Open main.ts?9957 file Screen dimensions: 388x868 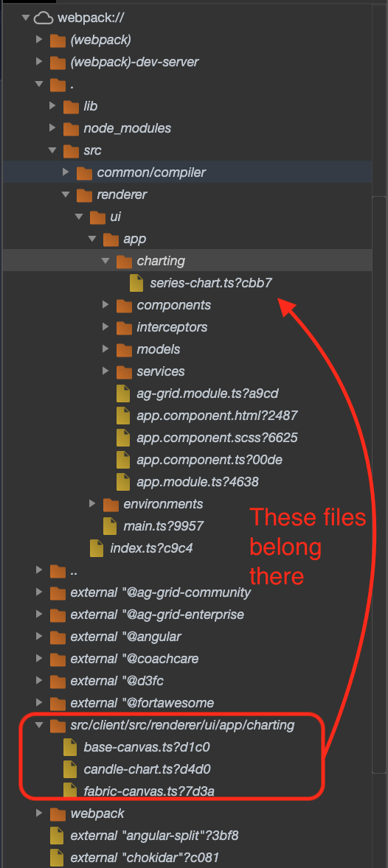pos(163,526)
